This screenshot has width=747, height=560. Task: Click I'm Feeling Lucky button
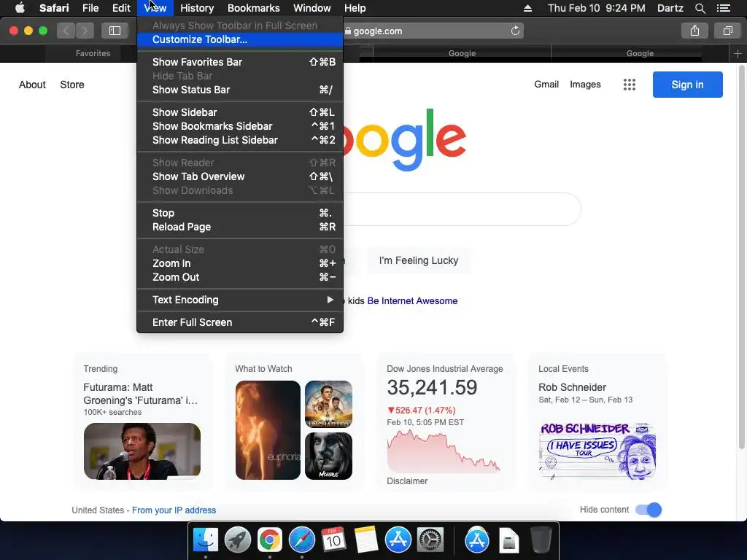tap(419, 260)
